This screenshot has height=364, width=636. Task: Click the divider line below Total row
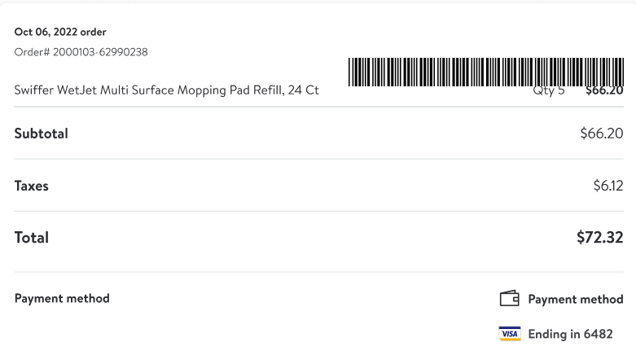(x=318, y=272)
